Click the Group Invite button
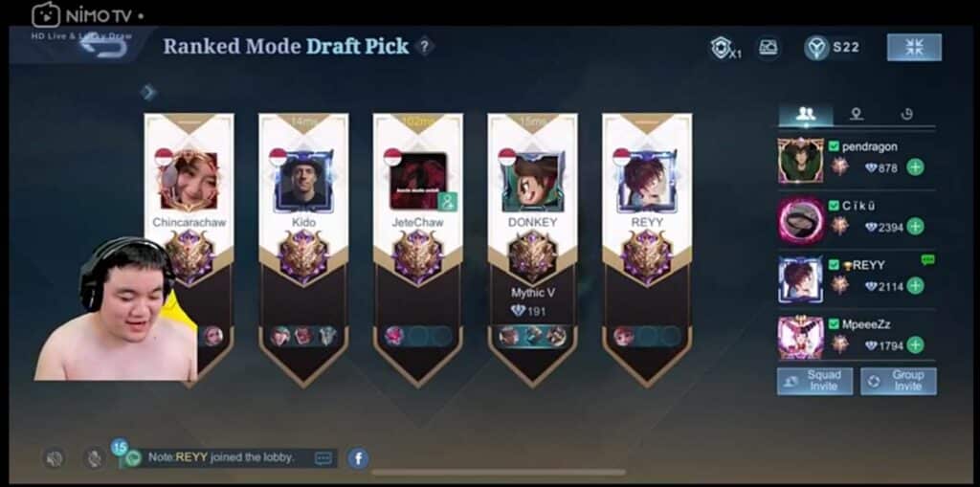 pos(898,381)
